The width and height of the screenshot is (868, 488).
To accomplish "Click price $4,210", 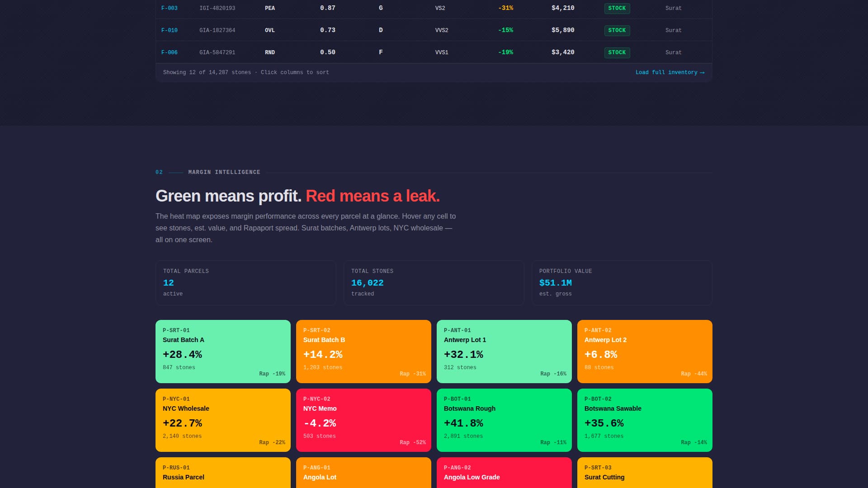I will 563,8.
